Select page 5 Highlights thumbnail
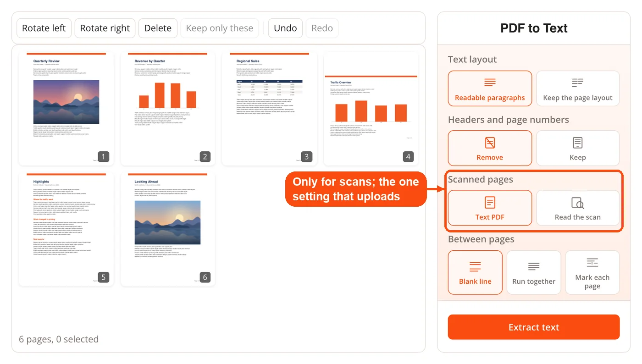642x364 pixels. [x=66, y=229]
